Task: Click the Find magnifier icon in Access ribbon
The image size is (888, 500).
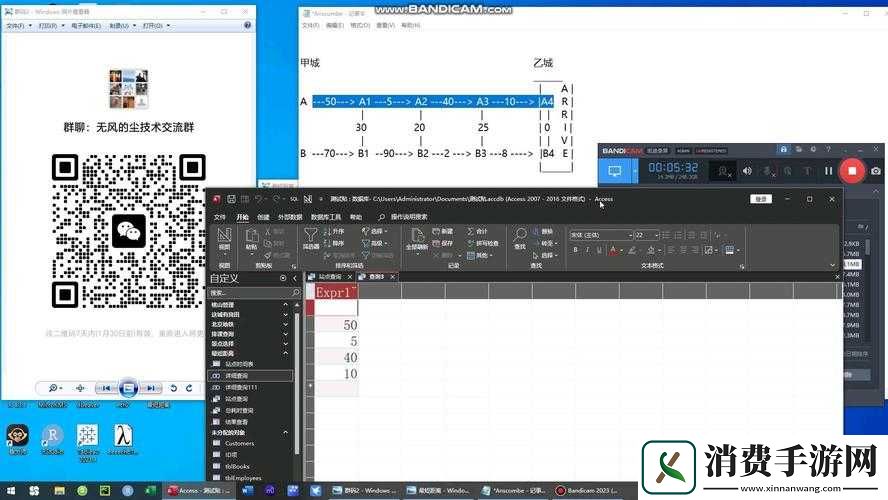Action: point(521,235)
